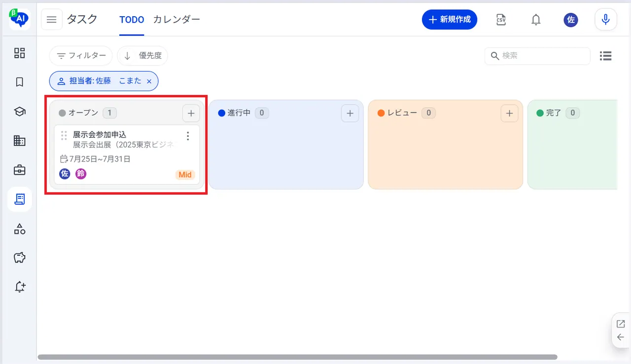Click the 検索 search field

[537, 56]
